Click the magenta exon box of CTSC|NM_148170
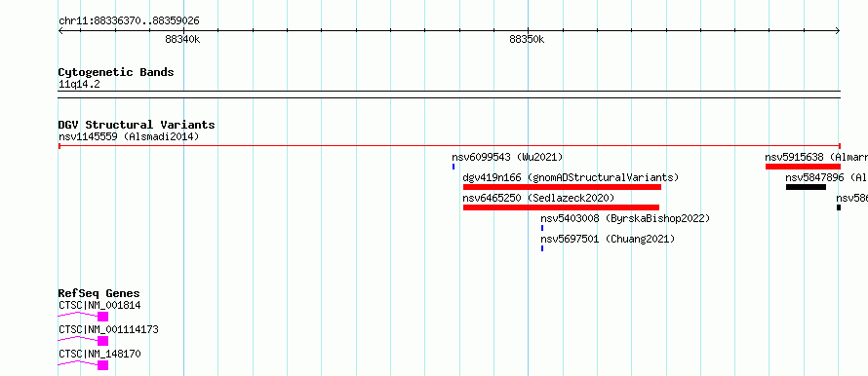The width and height of the screenshot is (868, 376). pyautogui.click(x=103, y=365)
